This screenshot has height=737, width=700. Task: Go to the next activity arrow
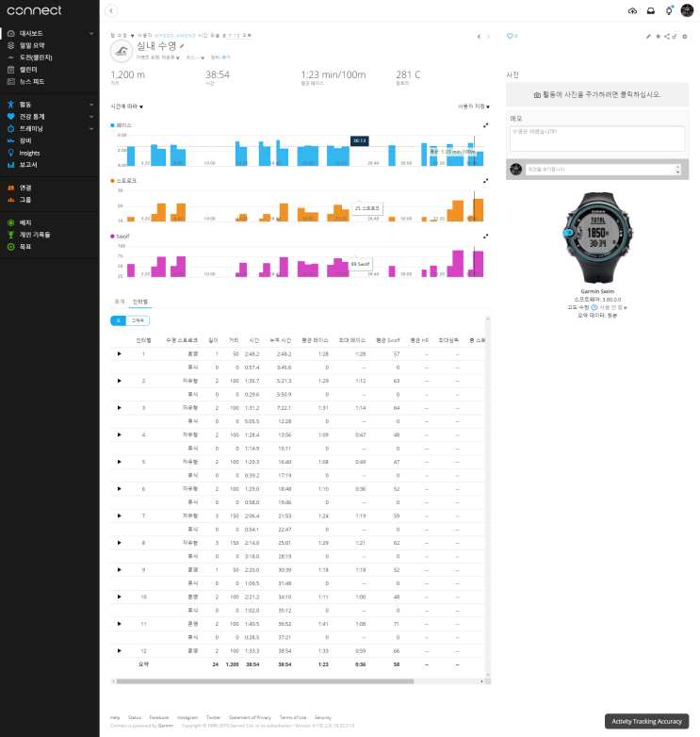(x=488, y=36)
